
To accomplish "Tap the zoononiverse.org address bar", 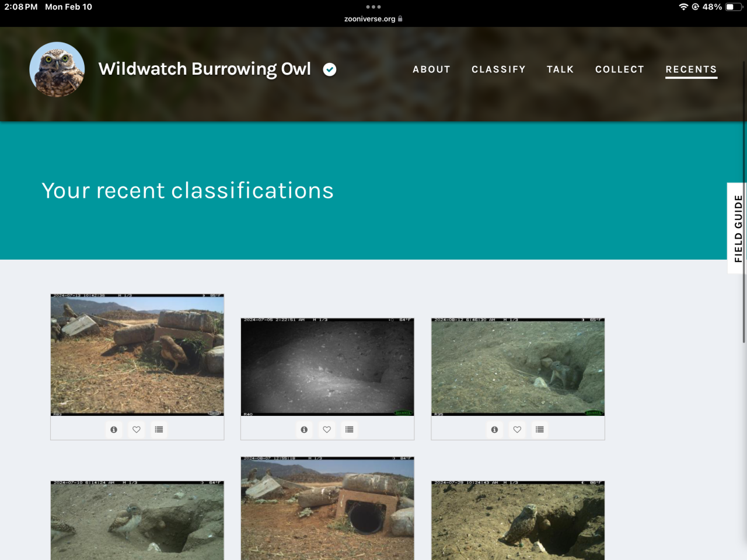I will tap(373, 19).
